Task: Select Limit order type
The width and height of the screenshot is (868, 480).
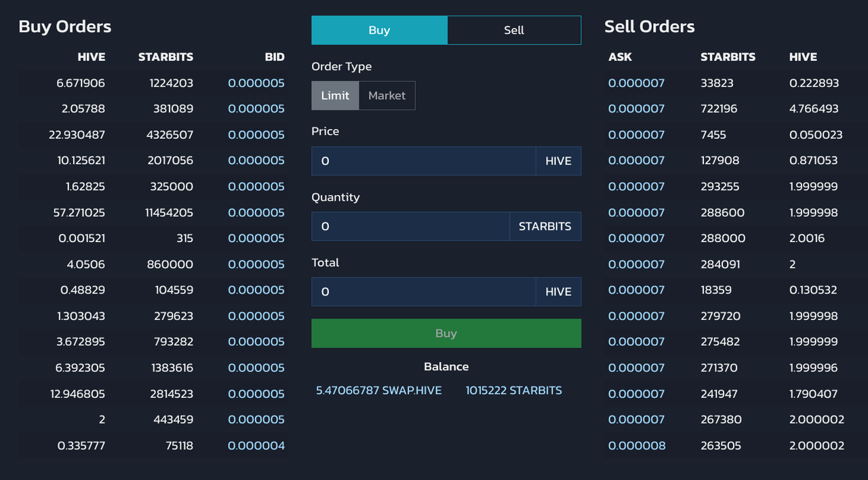Action: (335, 96)
